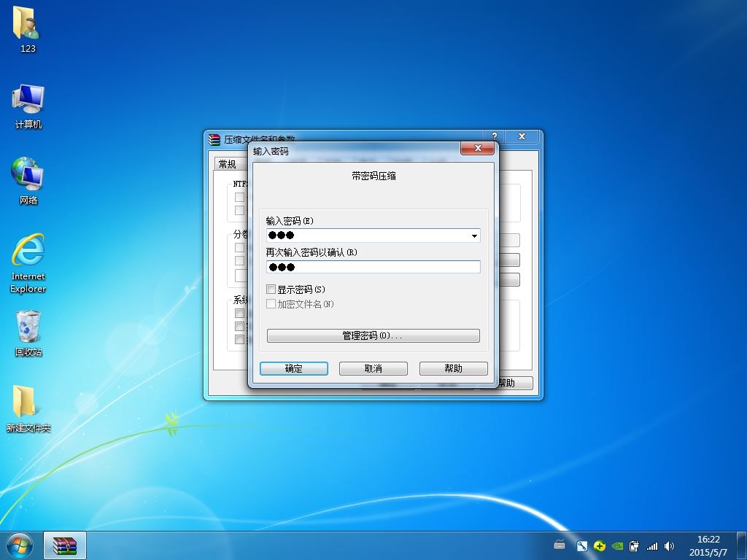Click the WinRAR icon in 压缩文件名和参数 title bar

click(x=214, y=139)
